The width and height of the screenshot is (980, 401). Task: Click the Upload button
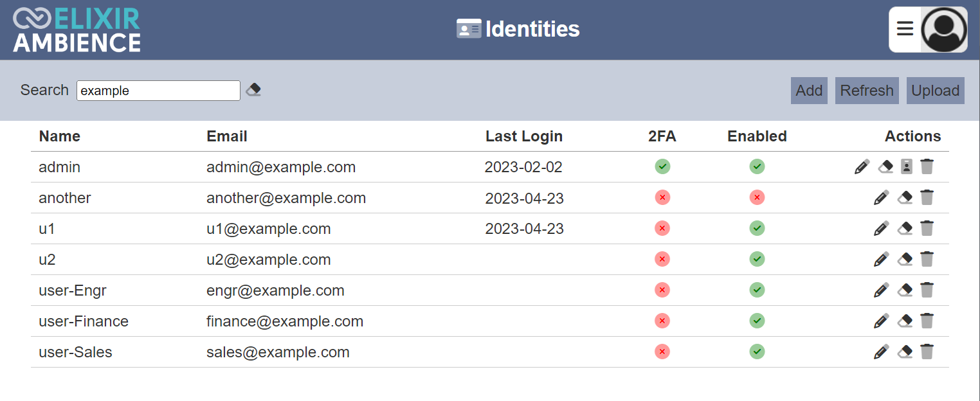click(936, 91)
